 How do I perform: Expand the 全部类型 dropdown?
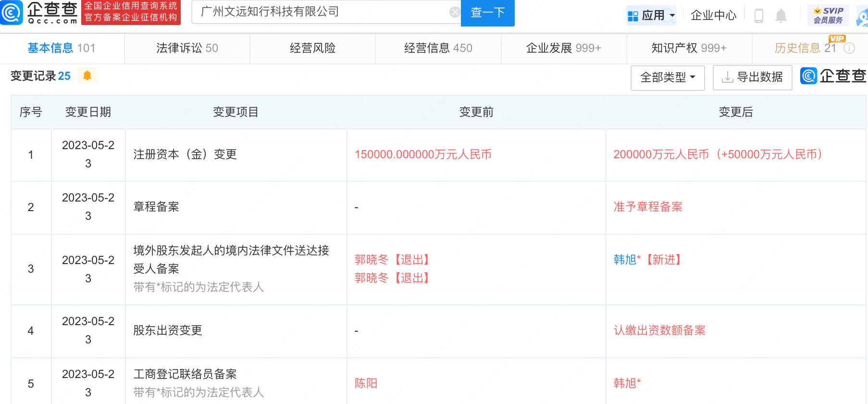click(x=667, y=77)
